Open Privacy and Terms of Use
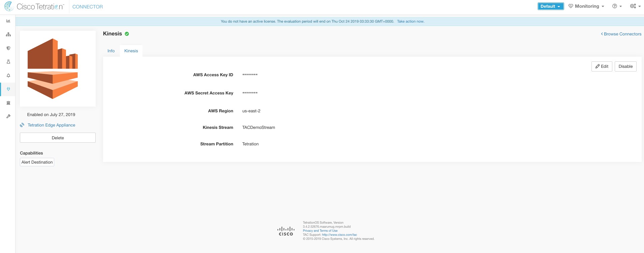644x253 pixels. [x=320, y=231]
